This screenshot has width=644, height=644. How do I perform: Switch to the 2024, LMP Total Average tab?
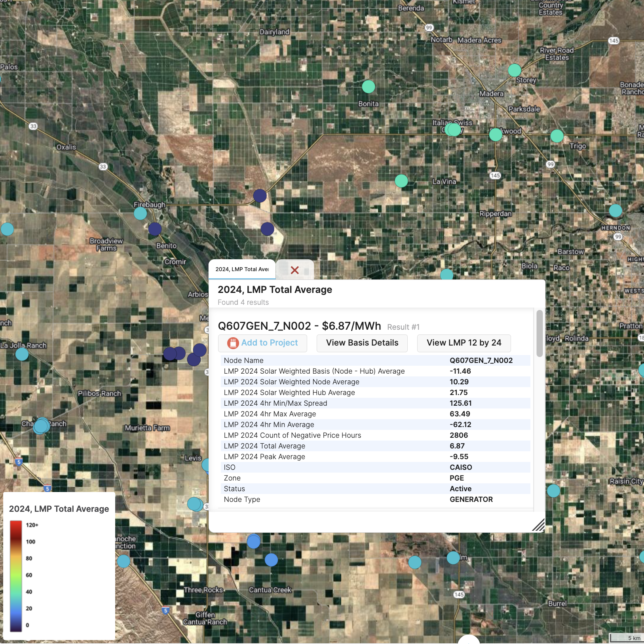242,269
